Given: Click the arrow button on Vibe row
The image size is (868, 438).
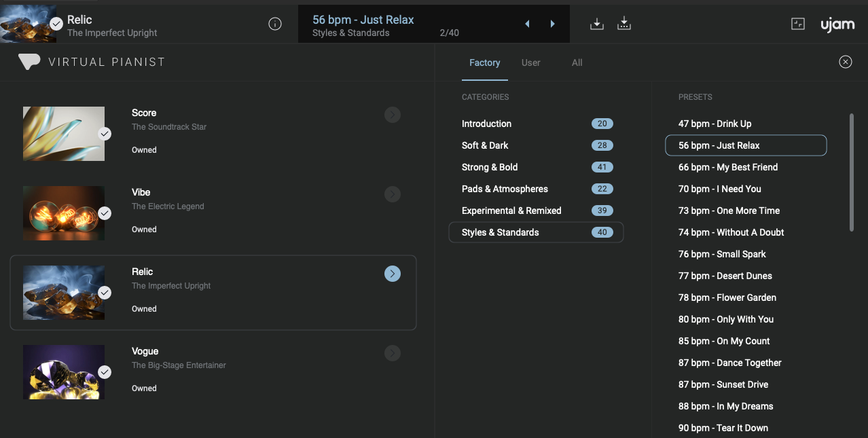Looking at the screenshot, I should 393,194.
